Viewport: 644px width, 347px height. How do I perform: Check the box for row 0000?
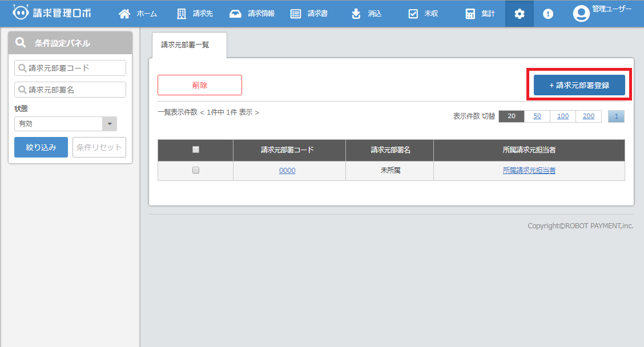pos(196,170)
